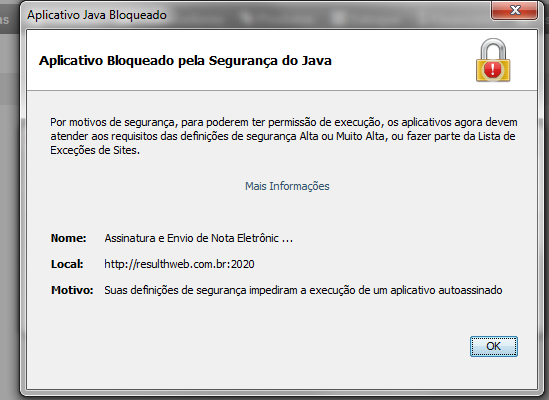
Task: Click the application name Assinatura e Envio
Action: (198, 238)
